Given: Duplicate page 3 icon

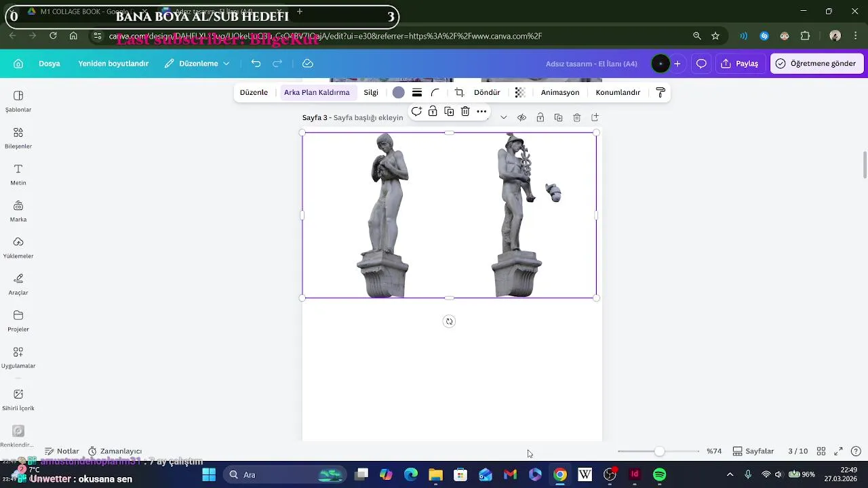Looking at the screenshot, I should point(558,117).
